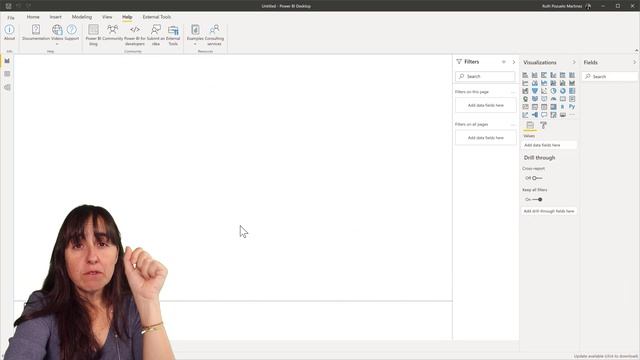Select the Funnel visual

click(x=535, y=91)
